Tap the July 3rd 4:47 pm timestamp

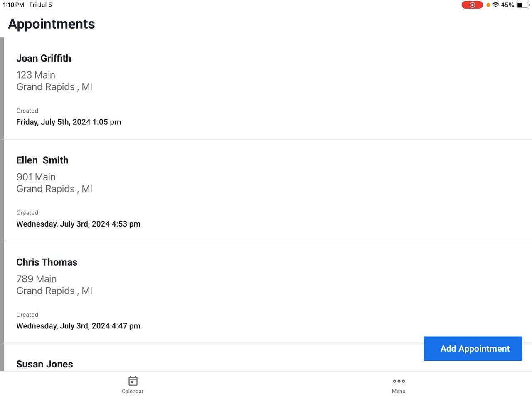[78, 326]
